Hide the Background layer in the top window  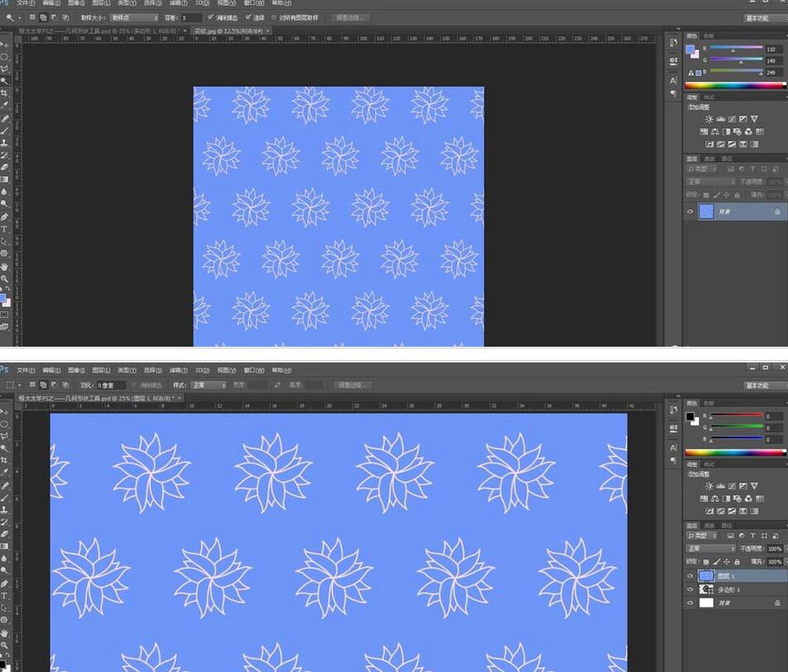coord(690,212)
